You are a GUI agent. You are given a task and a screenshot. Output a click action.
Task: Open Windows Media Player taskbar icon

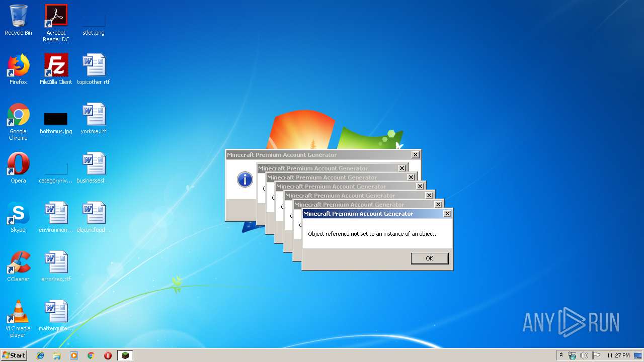pos(74,355)
